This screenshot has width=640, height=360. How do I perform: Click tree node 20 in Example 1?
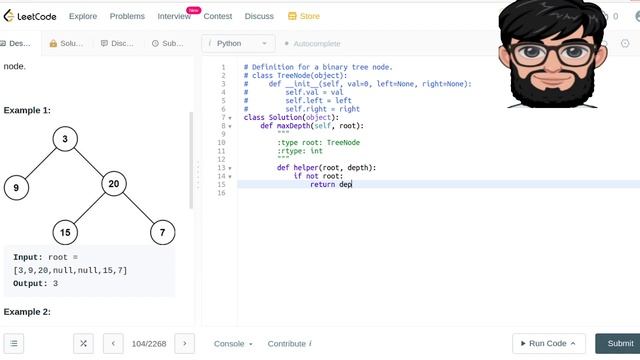click(114, 184)
